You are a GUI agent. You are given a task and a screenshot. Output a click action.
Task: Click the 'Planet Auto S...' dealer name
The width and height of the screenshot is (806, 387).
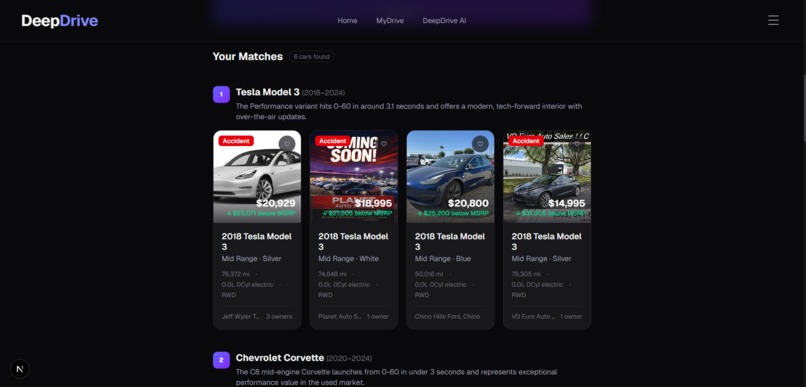pos(340,317)
